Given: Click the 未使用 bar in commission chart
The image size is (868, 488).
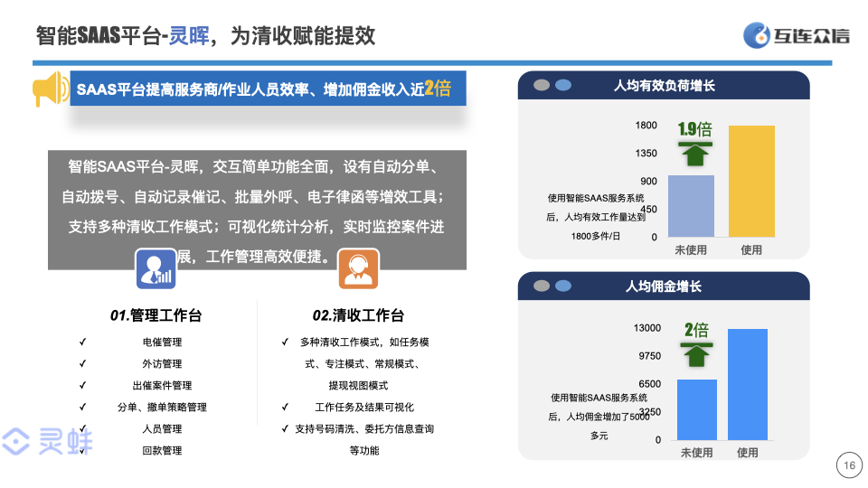Looking at the screenshot, I should [697, 409].
